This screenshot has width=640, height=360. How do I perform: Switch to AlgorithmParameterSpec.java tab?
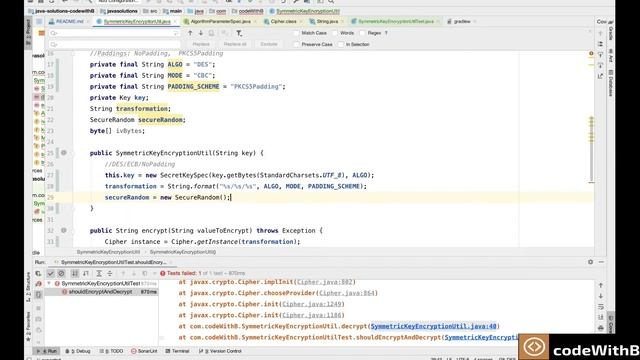220,22
